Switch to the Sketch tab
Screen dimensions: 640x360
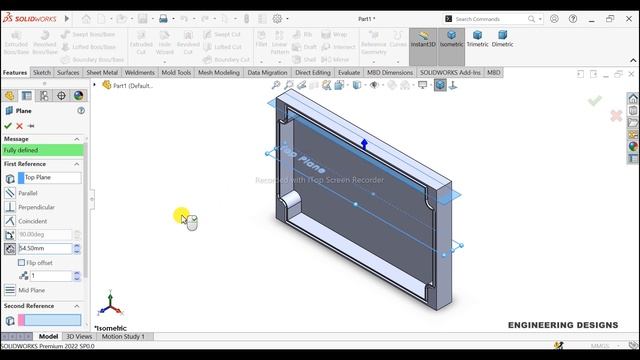[x=42, y=72]
